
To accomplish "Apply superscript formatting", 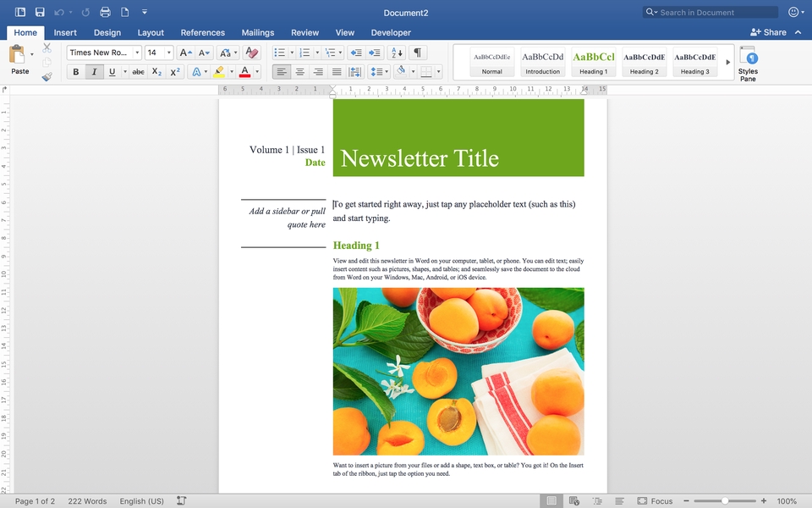I will tap(175, 71).
